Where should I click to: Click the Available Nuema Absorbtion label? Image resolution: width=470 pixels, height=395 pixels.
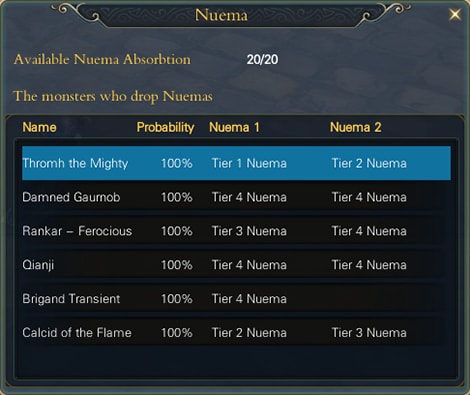[102, 60]
